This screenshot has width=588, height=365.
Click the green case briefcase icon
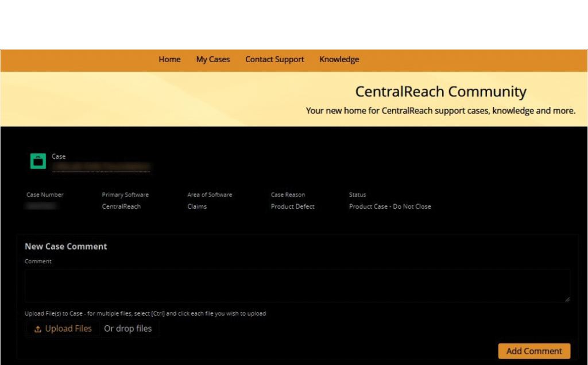click(x=37, y=161)
